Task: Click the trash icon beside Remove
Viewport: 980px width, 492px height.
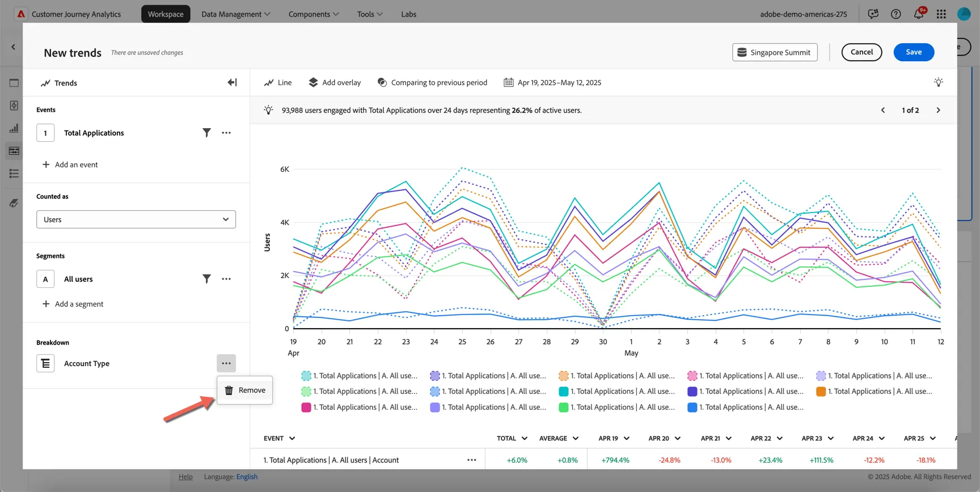Action: click(x=229, y=390)
